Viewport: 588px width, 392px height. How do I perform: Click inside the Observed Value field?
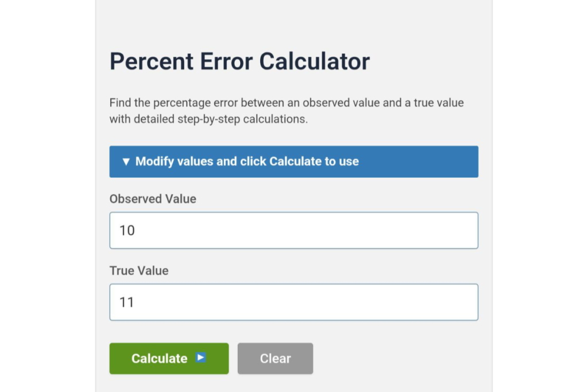pos(293,230)
